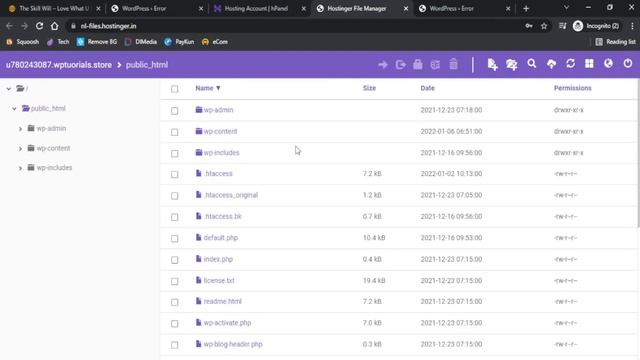Image resolution: width=640 pixels, height=360 pixels.
Task: Check the box for wp-content folder
Action: pyautogui.click(x=175, y=132)
